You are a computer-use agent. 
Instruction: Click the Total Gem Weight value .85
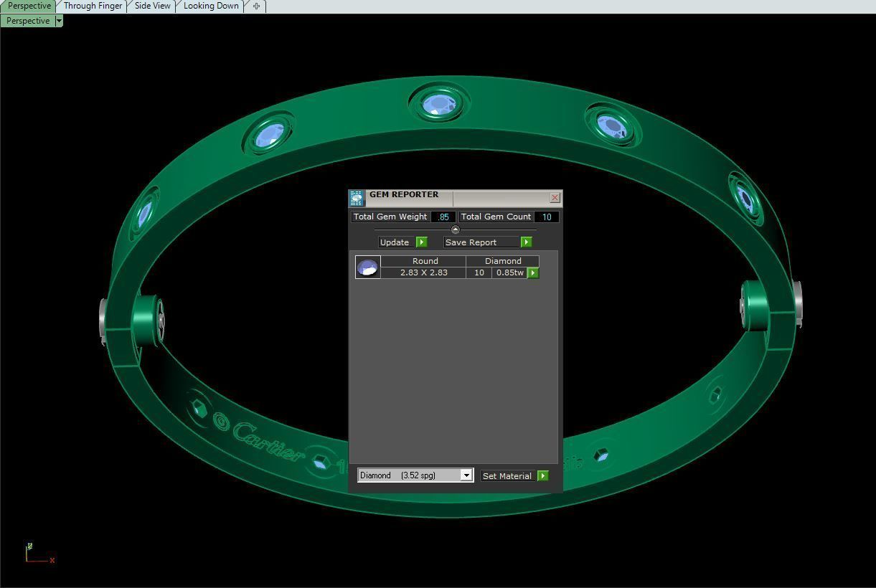click(443, 217)
